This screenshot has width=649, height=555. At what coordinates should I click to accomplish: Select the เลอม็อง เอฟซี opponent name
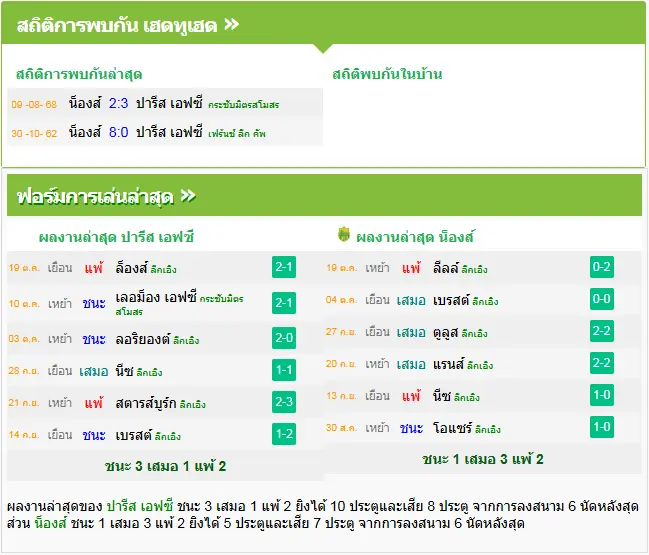[x=156, y=298]
